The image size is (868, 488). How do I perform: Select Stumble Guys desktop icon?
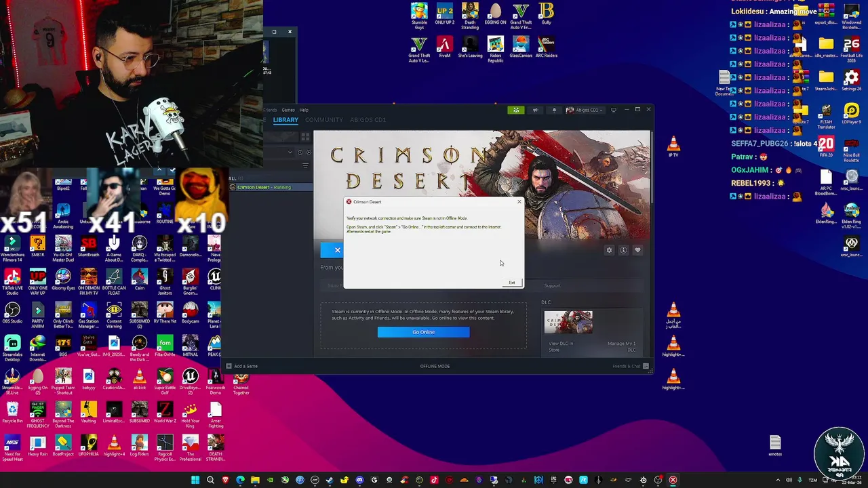point(419,16)
